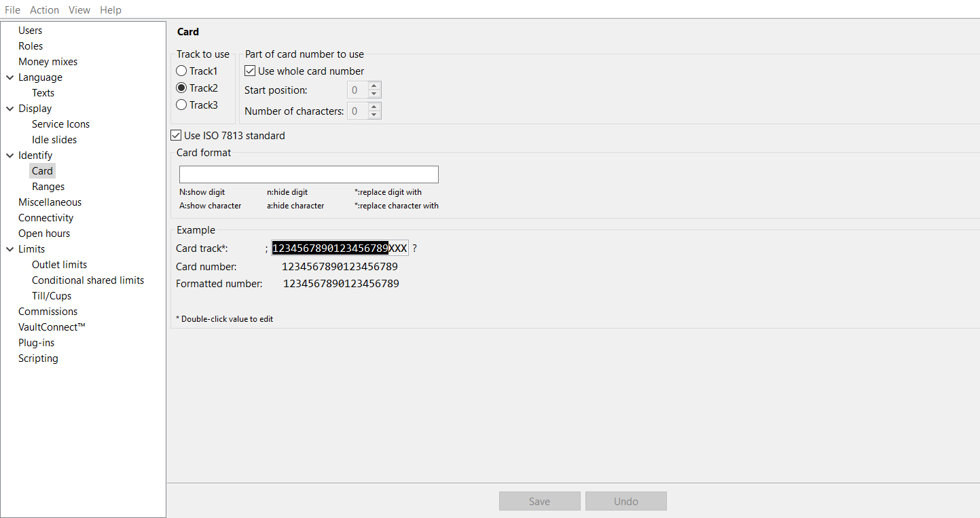
Task: Select the Service Icons settings page
Action: [x=60, y=124]
